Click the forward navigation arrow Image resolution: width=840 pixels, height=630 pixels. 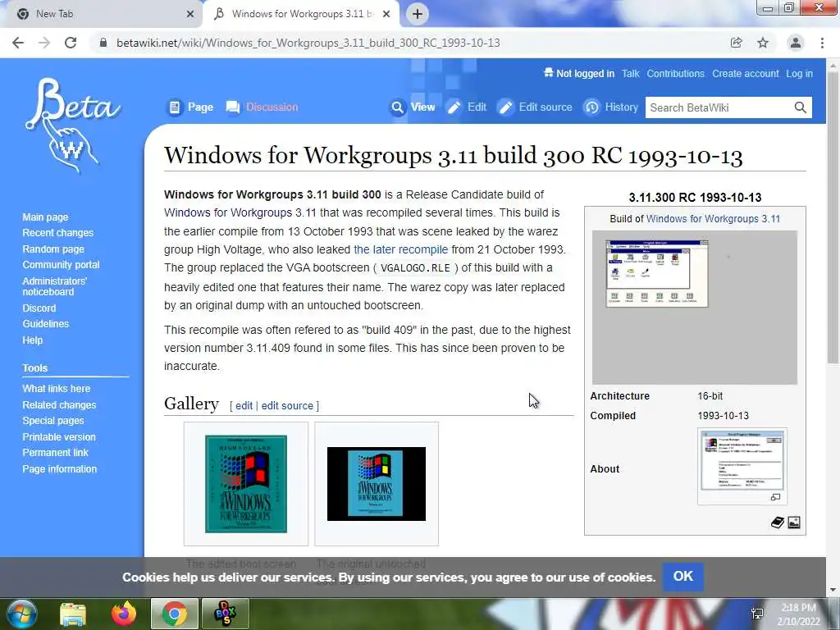[44, 43]
